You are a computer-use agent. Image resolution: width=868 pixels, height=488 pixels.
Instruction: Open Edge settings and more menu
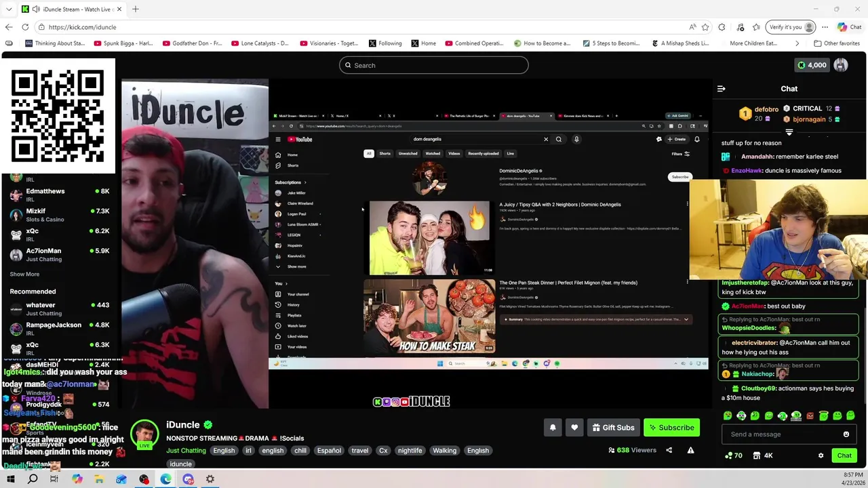tap(825, 27)
